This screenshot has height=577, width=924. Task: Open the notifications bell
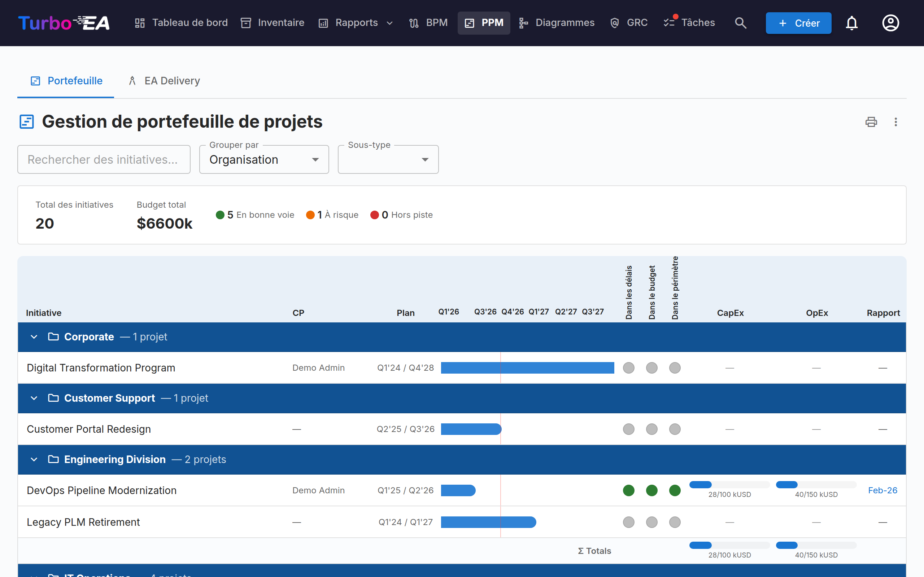pos(851,23)
